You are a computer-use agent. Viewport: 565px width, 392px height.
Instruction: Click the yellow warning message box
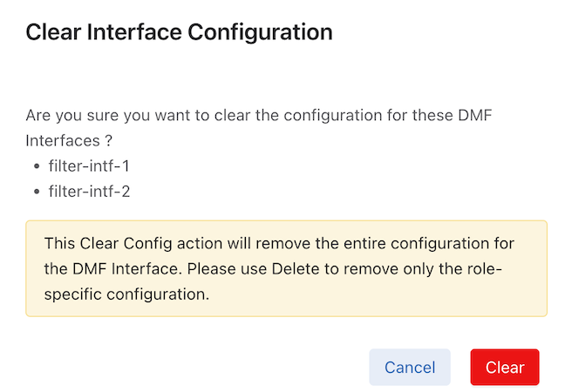click(x=286, y=267)
